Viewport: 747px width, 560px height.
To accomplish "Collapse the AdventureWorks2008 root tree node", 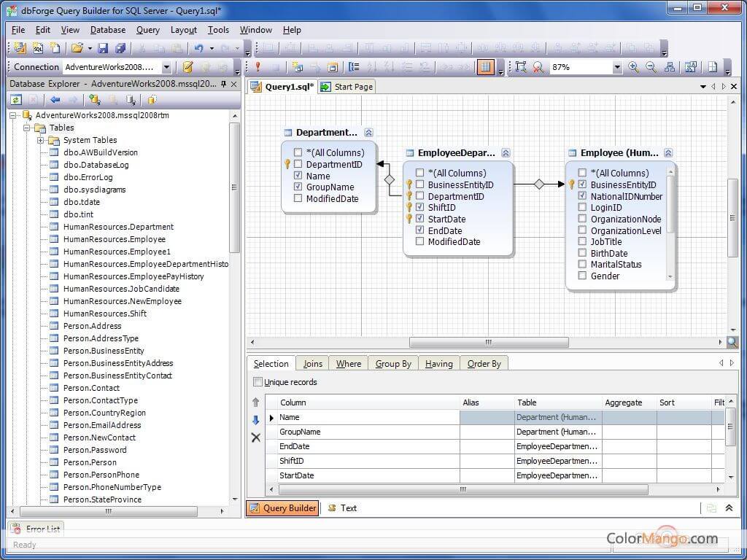I will coord(13,115).
